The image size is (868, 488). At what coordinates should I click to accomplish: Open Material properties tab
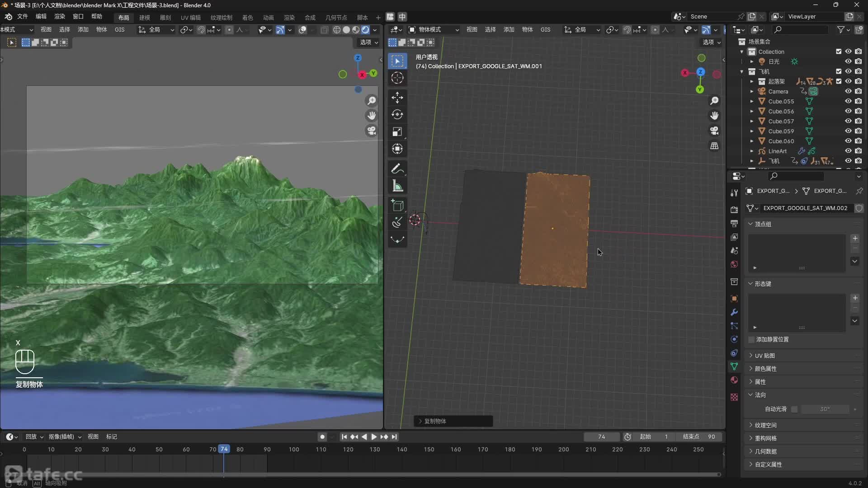click(x=734, y=380)
